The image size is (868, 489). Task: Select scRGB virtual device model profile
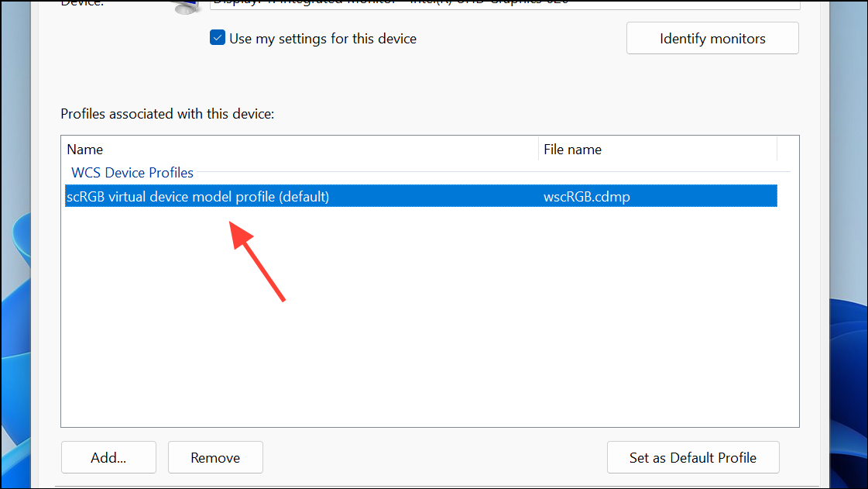pos(198,197)
